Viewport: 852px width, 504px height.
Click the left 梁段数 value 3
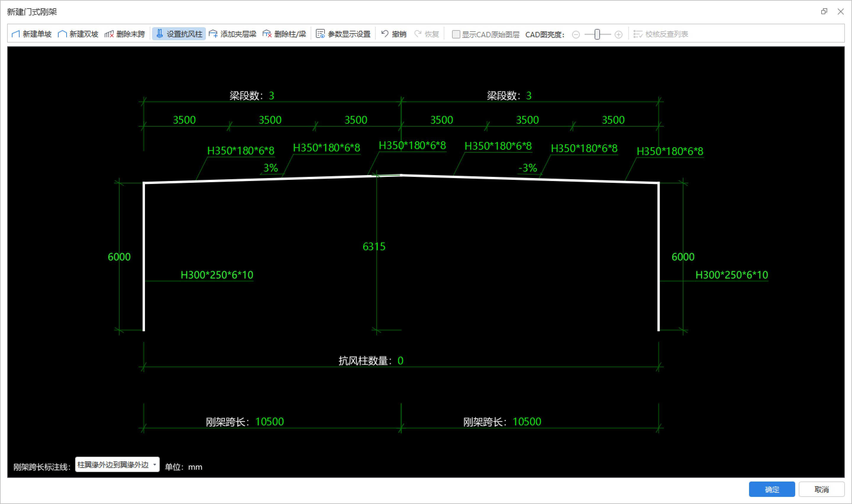click(x=271, y=96)
